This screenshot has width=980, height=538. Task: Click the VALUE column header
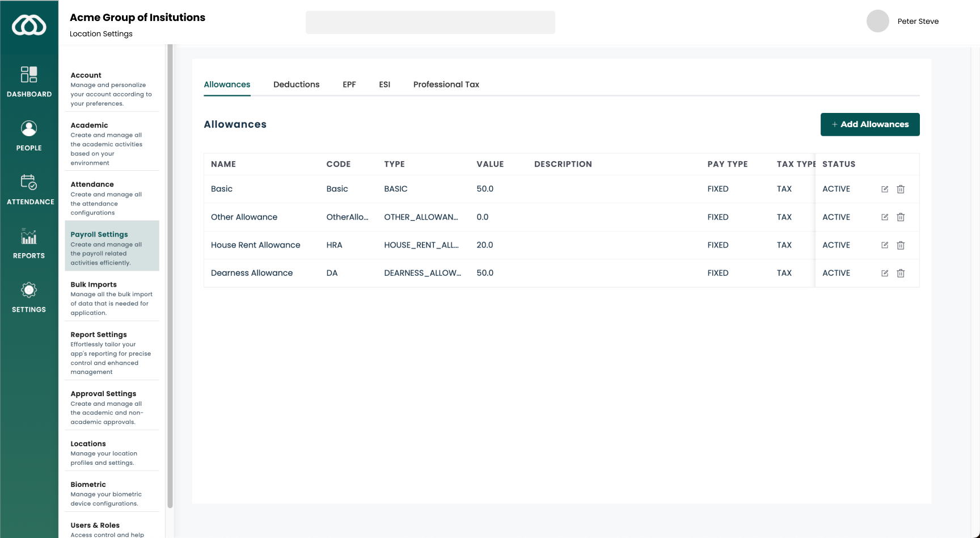pyautogui.click(x=490, y=164)
